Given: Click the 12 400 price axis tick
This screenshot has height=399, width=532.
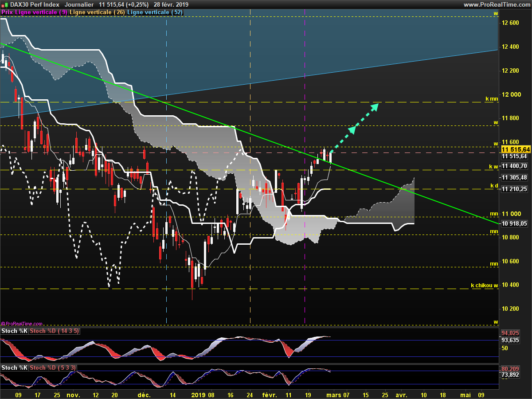Looking at the screenshot, I should 510,47.
